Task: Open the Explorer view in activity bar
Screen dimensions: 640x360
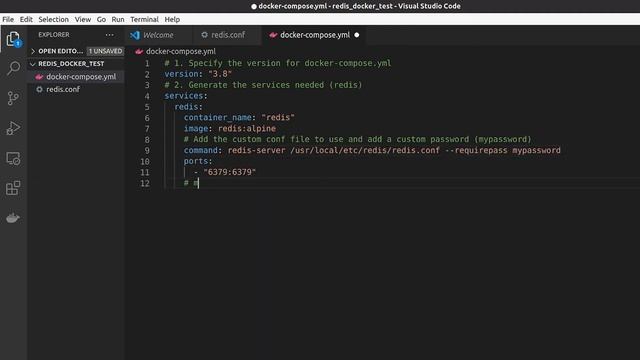Action: click(x=13, y=39)
